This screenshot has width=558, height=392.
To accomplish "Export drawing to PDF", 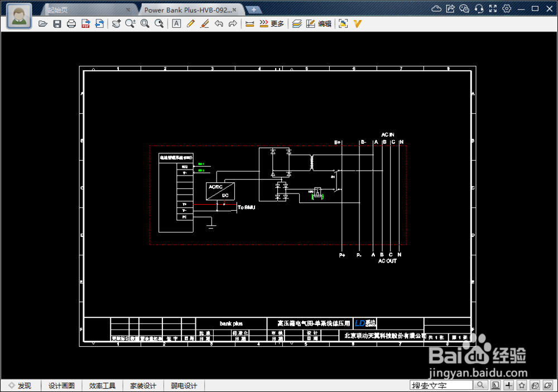I will point(86,24).
